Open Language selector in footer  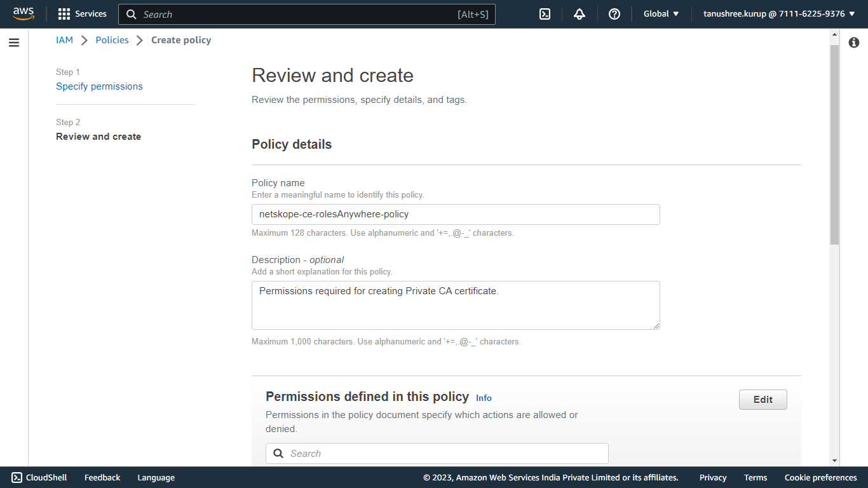(156, 478)
